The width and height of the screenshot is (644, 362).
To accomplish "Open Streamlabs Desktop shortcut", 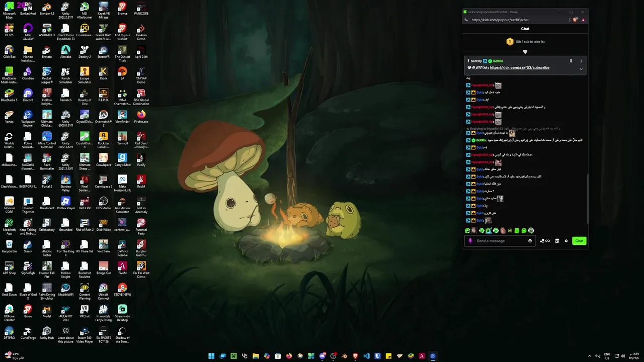I will (122, 313).
